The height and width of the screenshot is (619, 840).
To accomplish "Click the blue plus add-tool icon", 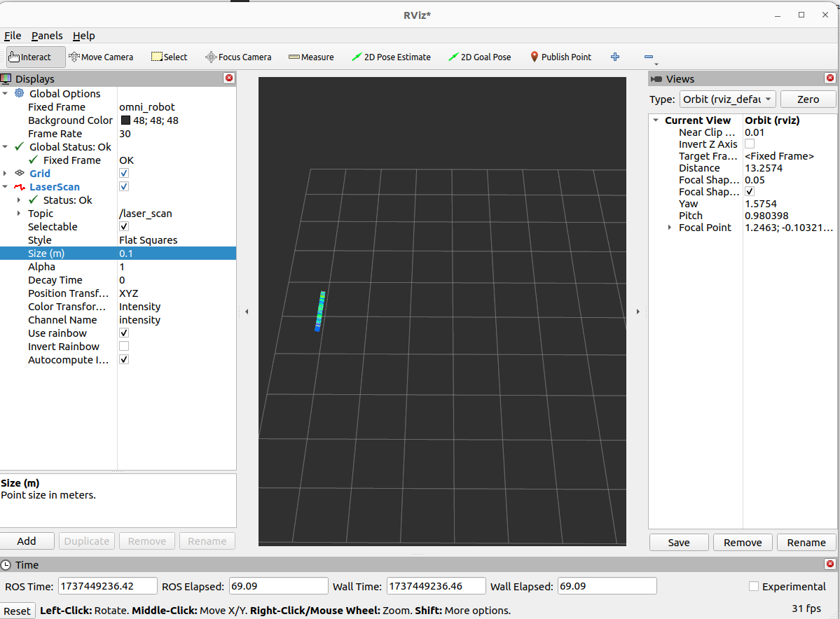I will click(615, 57).
